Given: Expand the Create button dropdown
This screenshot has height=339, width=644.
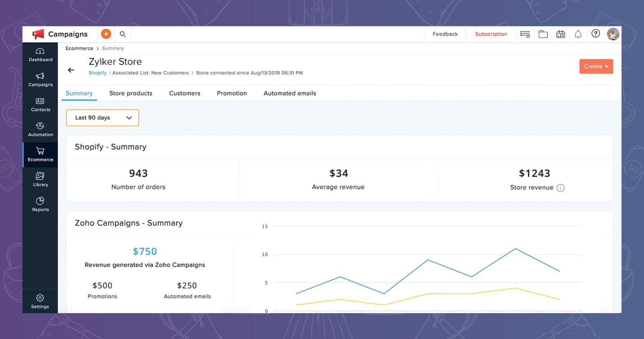Looking at the screenshot, I should click(596, 66).
